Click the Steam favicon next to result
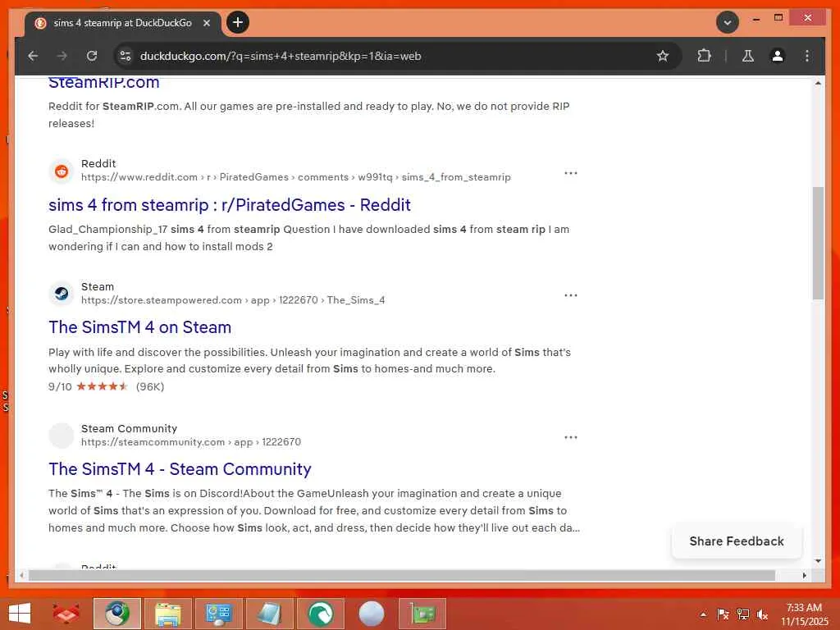 click(62, 294)
